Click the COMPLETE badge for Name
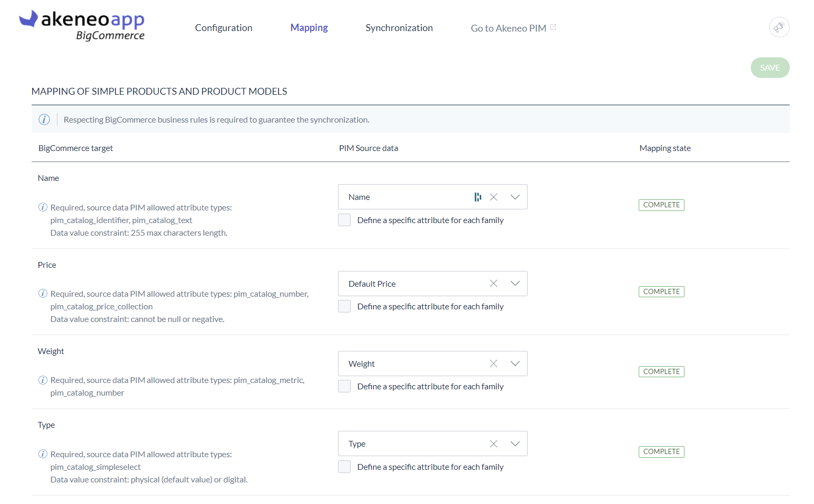The image size is (814, 504). pyautogui.click(x=661, y=205)
